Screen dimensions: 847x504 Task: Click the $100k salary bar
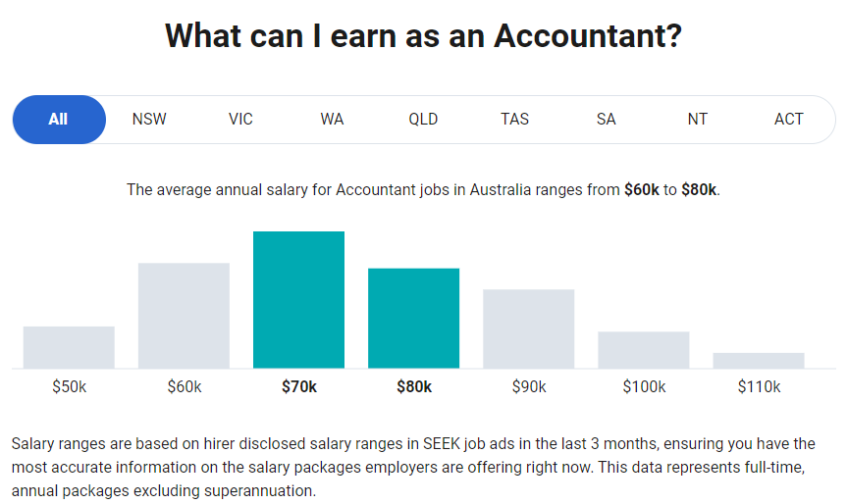(644, 350)
